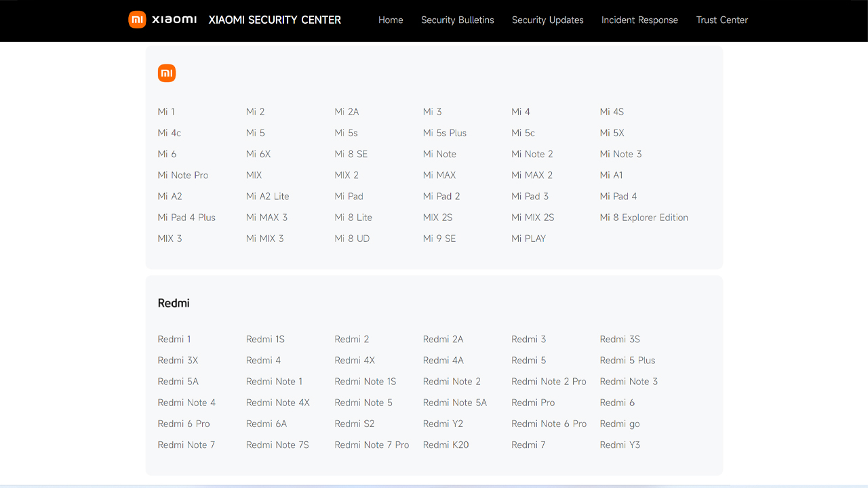The width and height of the screenshot is (868, 488).
Task: Click the Mi Note 3 link
Action: click(620, 154)
